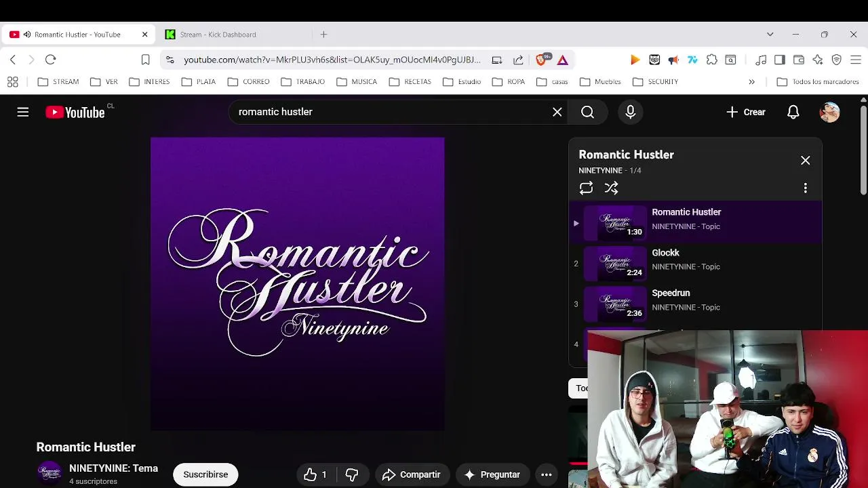Open the extensions puzzle icon

coord(711,60)
